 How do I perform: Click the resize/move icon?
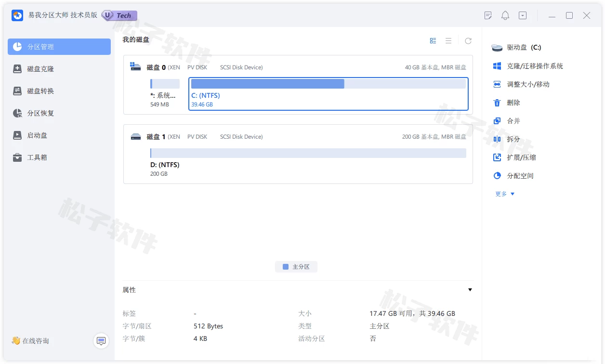pos(497,84)
